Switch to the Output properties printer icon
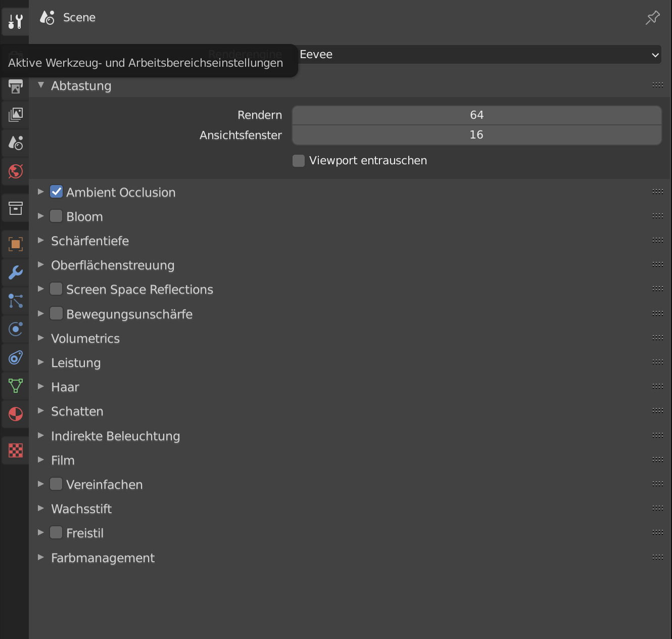 click(x=16, y=86)
